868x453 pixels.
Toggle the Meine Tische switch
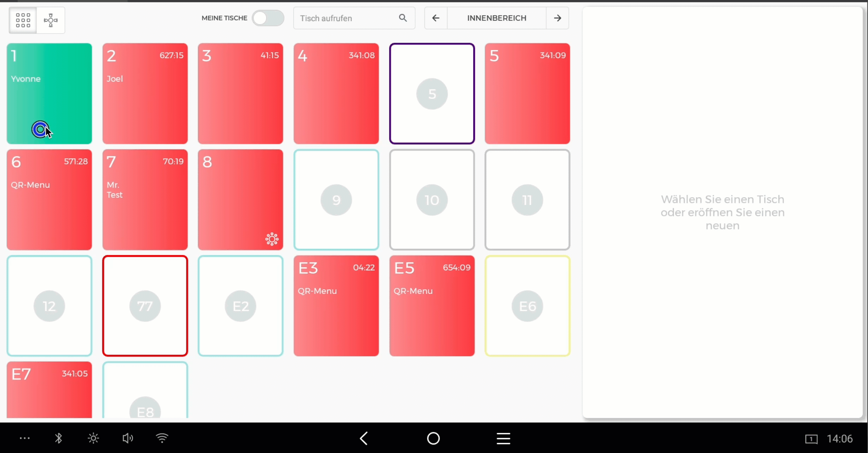pyautogui.click(x=268, y=18)
